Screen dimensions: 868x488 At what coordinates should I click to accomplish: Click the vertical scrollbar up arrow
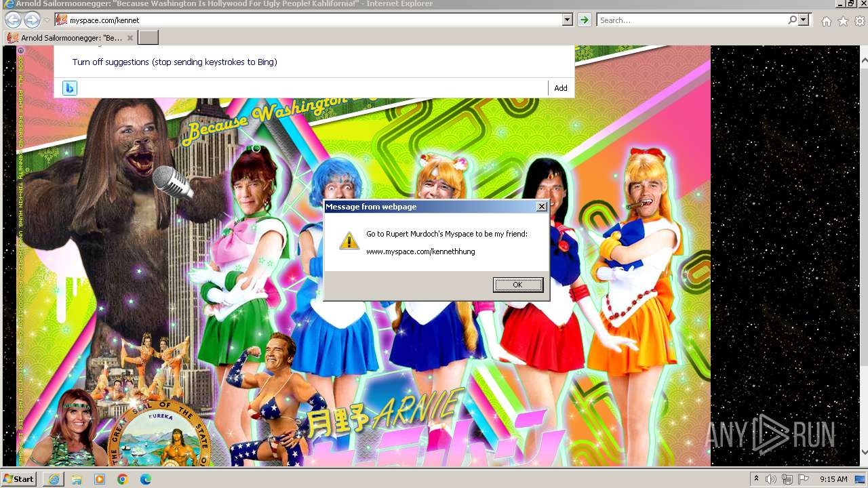point(863,60)
